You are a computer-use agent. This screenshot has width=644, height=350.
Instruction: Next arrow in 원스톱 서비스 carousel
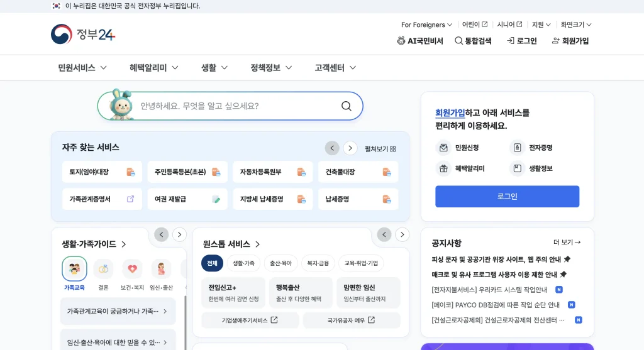[402, 235]
